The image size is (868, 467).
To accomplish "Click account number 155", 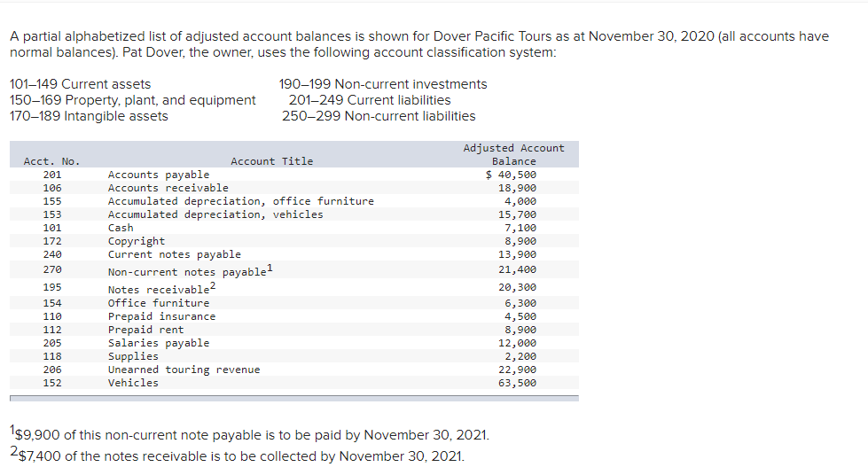I will [51, 201].
